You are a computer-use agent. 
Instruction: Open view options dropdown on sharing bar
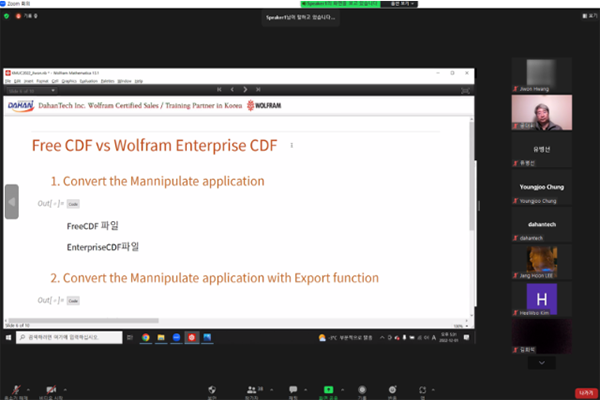(x=402, y=4)
